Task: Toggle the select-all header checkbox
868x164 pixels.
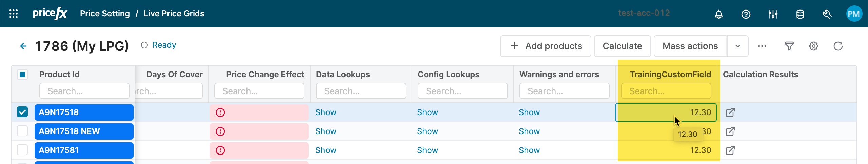Action: click(x=22, y=75)
